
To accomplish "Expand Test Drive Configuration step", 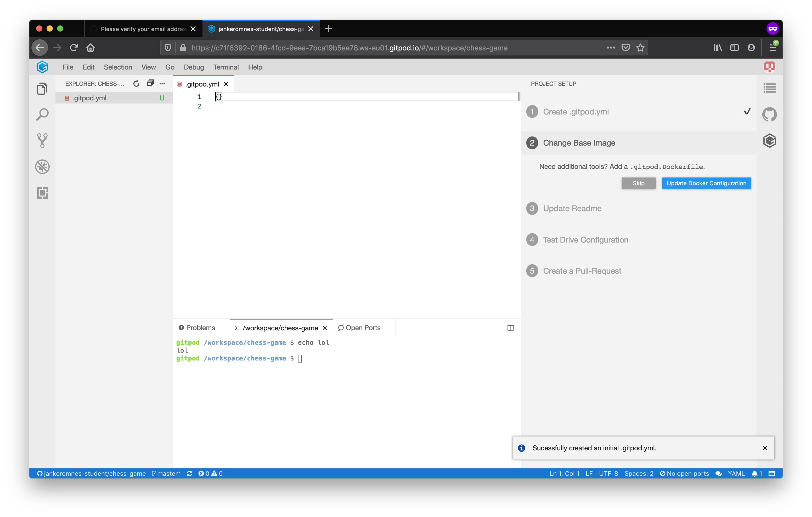I will click(585, 240).
